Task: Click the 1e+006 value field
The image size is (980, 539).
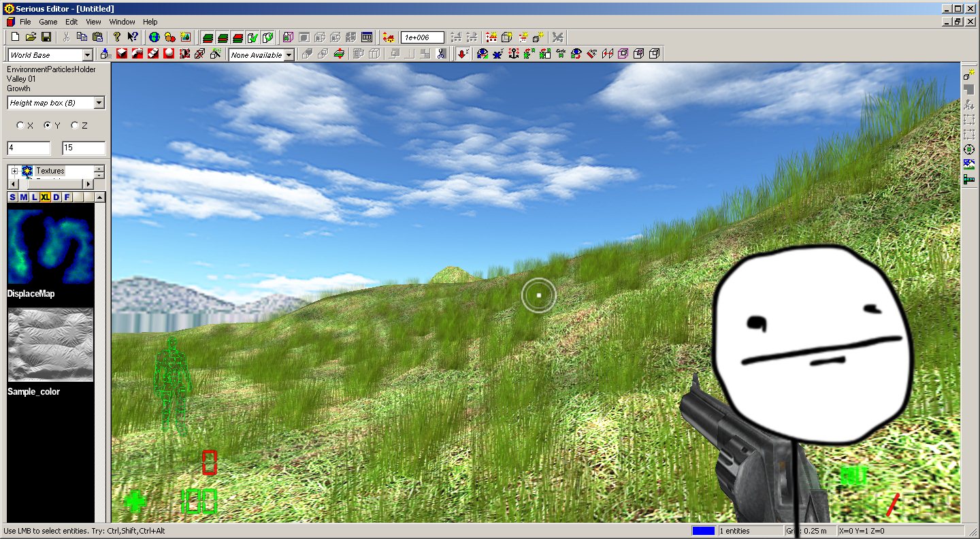Action: (x=423, y=37)
